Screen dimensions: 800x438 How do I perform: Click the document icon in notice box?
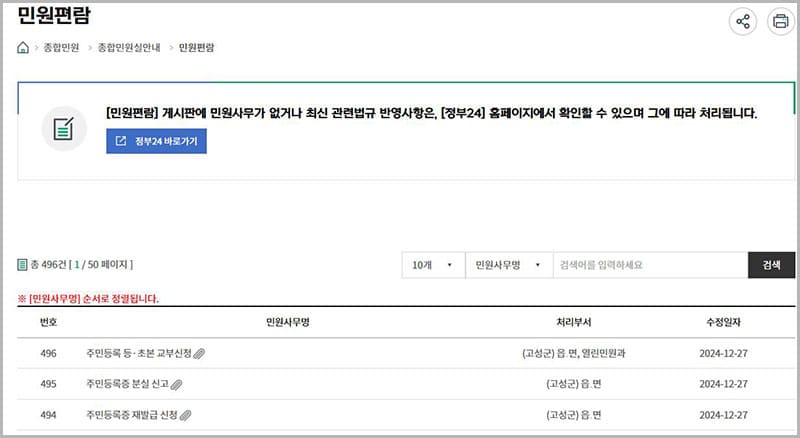click(64, 129)
